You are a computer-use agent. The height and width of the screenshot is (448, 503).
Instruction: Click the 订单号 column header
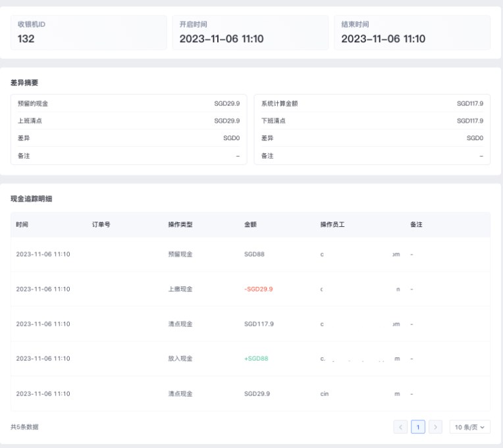point(101,224)
